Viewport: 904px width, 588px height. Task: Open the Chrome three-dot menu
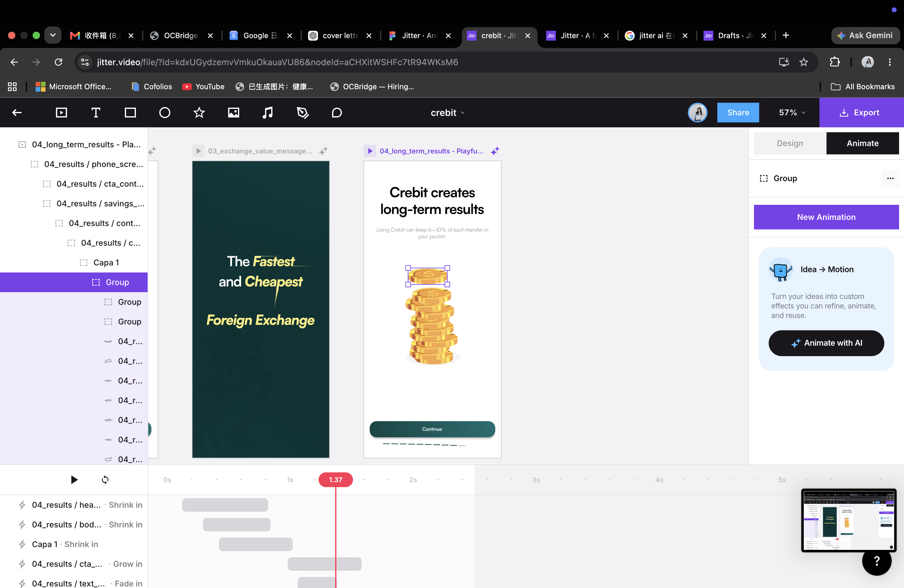coord(890,62)
